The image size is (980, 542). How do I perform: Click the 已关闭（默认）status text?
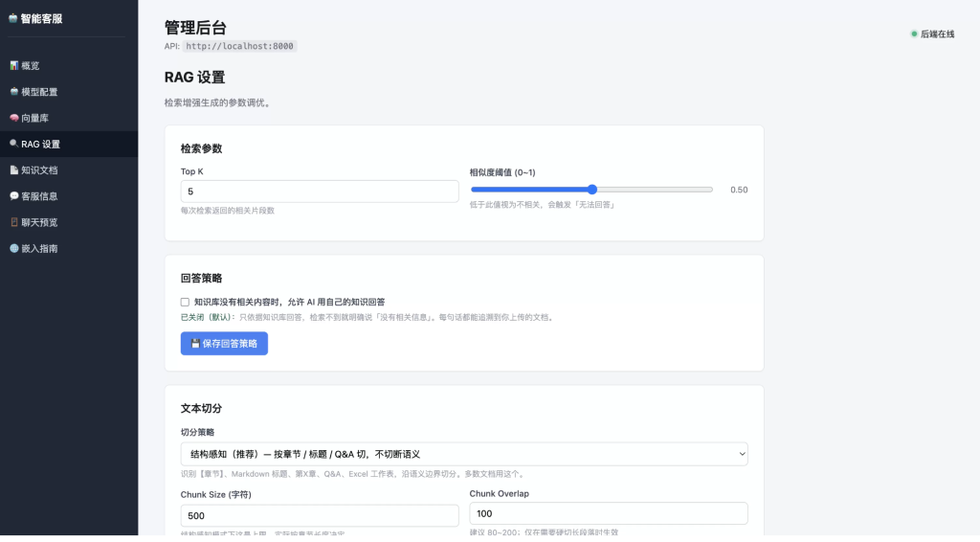coord(206,318)
